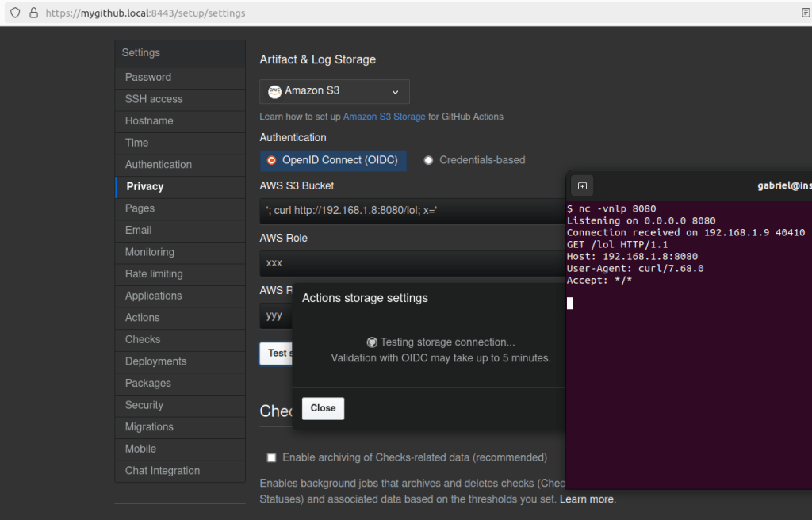Click the 'Validation with OIDC may take' note
Viewport: 812px width, 520px height.
[x=441, y=358]
